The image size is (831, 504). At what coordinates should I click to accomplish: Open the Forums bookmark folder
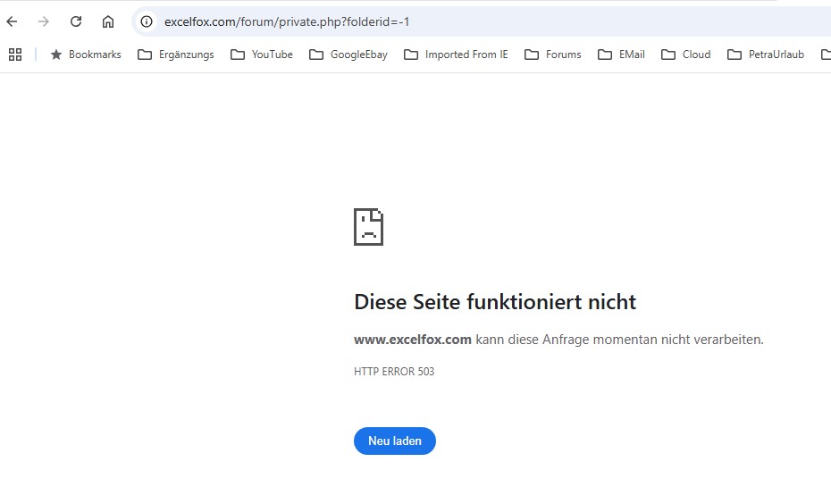tap(553, 55)
